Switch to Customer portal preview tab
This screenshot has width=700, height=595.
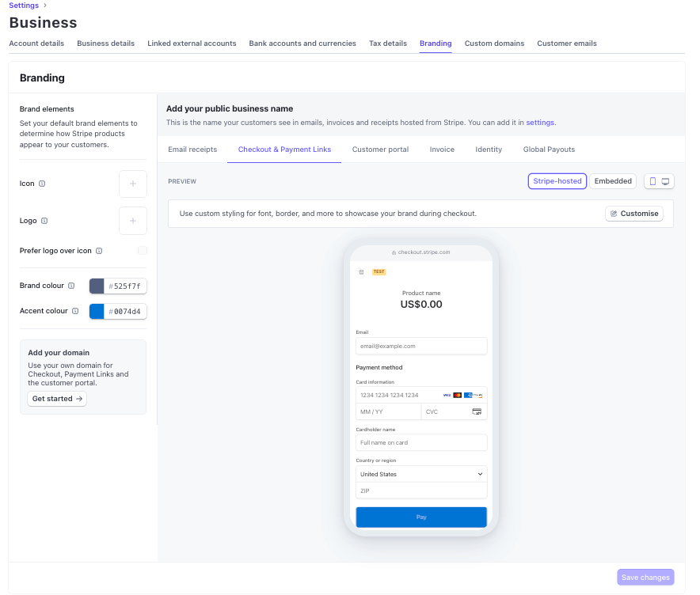[x=380, y=150]
